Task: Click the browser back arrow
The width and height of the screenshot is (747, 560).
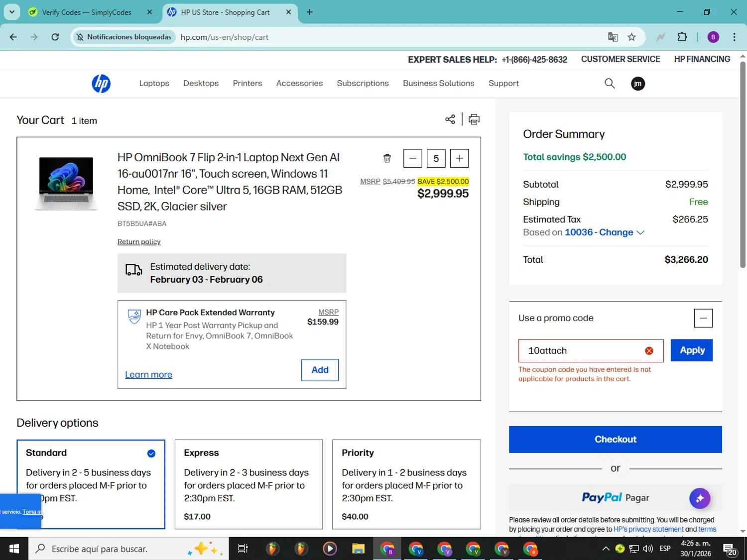Action: [x=13, y=37]
